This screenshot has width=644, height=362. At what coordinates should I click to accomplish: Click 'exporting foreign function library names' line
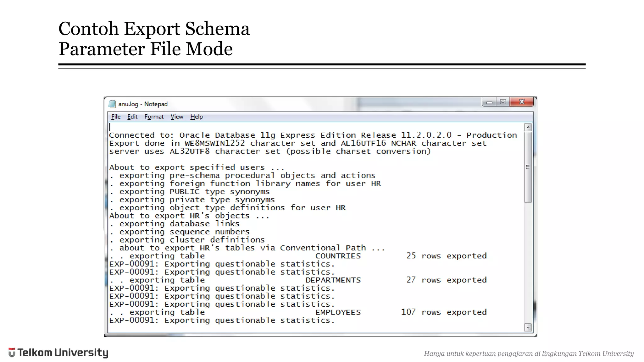(x=245, y=184)
